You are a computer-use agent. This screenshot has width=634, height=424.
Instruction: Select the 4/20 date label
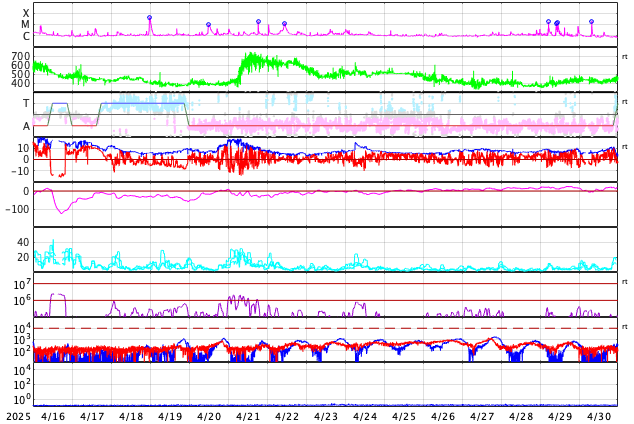click(x=209, y=416)
